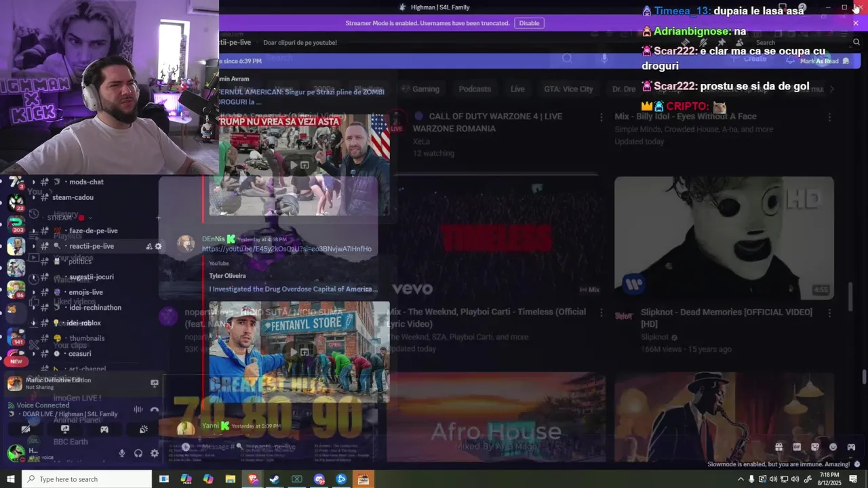
Task: Open the Discord help question mark icon
Action: click(x=802, y=7)
